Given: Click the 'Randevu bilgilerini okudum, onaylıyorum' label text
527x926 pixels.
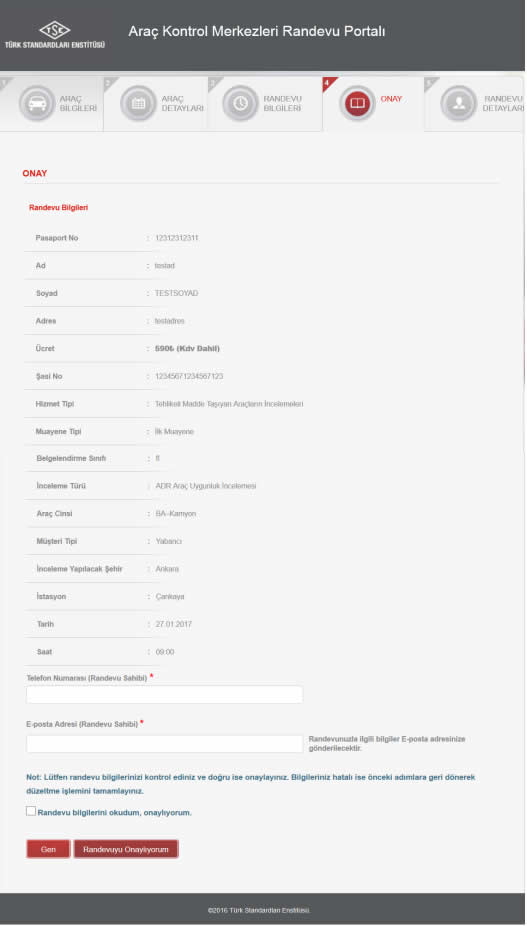Looking at the screenshot, I should tap(115, 813).
